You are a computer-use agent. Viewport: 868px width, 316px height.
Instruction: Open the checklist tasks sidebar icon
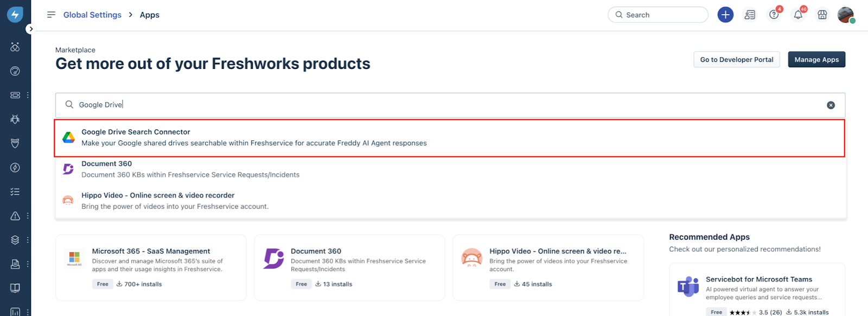tap(15, 191)
